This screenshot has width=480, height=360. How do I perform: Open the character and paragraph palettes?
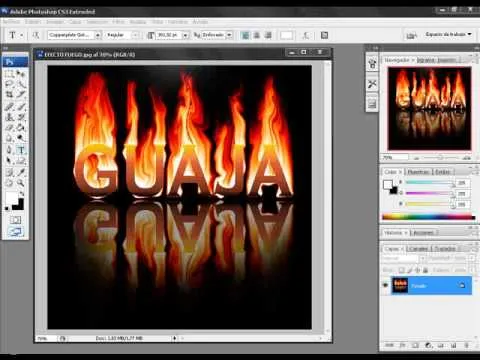pos(324,35)
